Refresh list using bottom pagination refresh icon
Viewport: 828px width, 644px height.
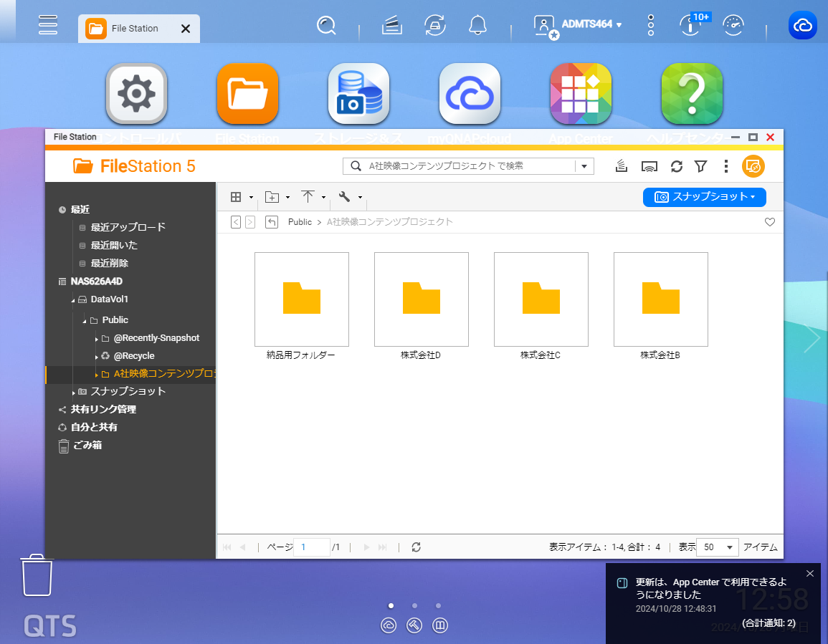(416, 547)
